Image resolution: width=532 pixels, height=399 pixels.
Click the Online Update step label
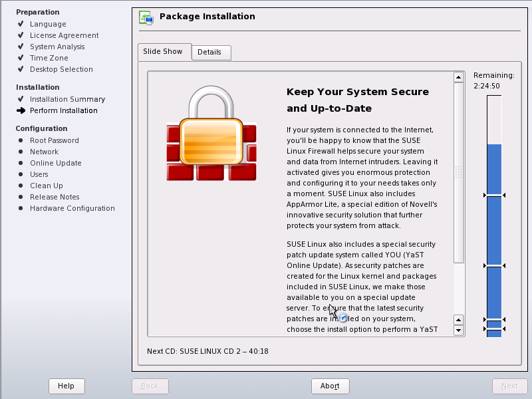[56, 163]
